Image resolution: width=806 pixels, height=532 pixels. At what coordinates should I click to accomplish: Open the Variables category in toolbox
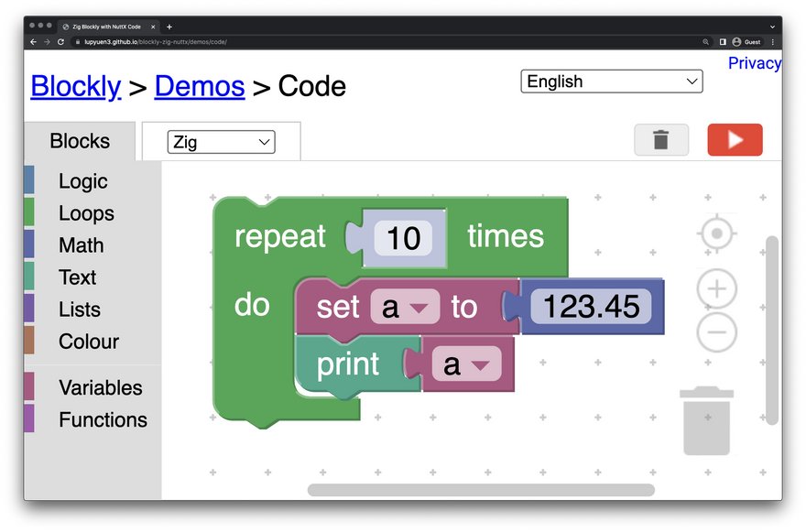click(x=100, y=387)
